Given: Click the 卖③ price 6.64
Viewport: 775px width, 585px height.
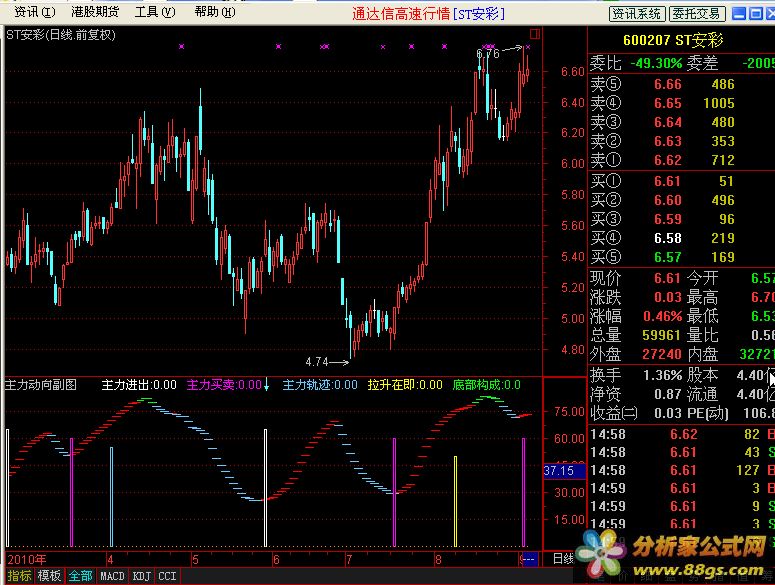Looking at the screenshot, I should point(668,122).
